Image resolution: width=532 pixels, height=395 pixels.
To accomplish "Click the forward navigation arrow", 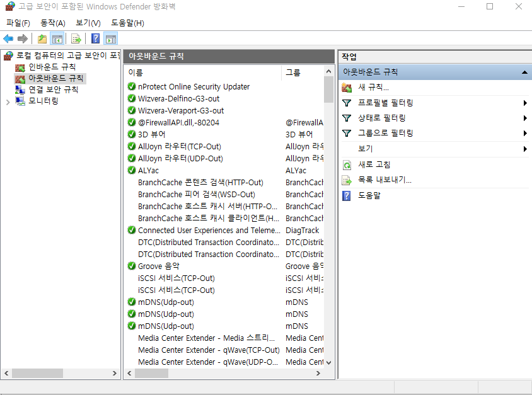I will 23,38.
